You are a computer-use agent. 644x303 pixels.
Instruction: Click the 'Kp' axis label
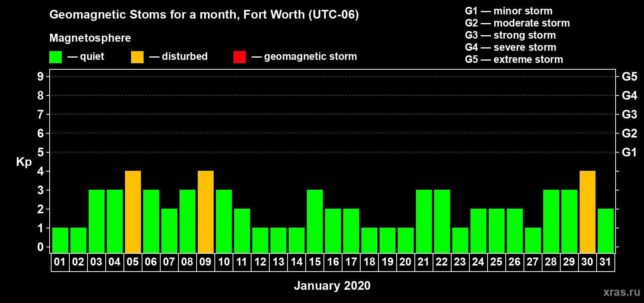tap(24, 162)
